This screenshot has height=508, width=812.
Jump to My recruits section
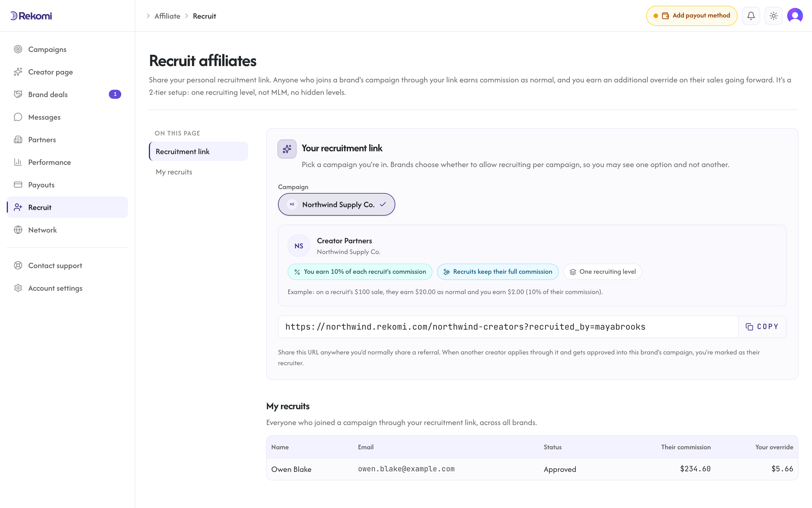(x=199, y=172)
